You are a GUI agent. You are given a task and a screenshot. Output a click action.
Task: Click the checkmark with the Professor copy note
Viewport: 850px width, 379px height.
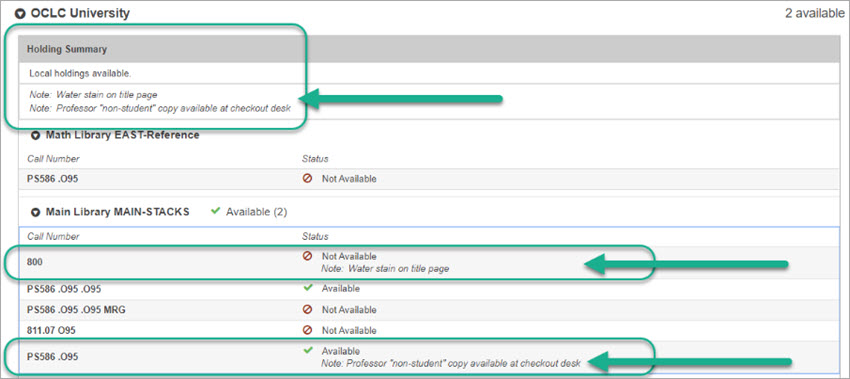pos(308,351)
